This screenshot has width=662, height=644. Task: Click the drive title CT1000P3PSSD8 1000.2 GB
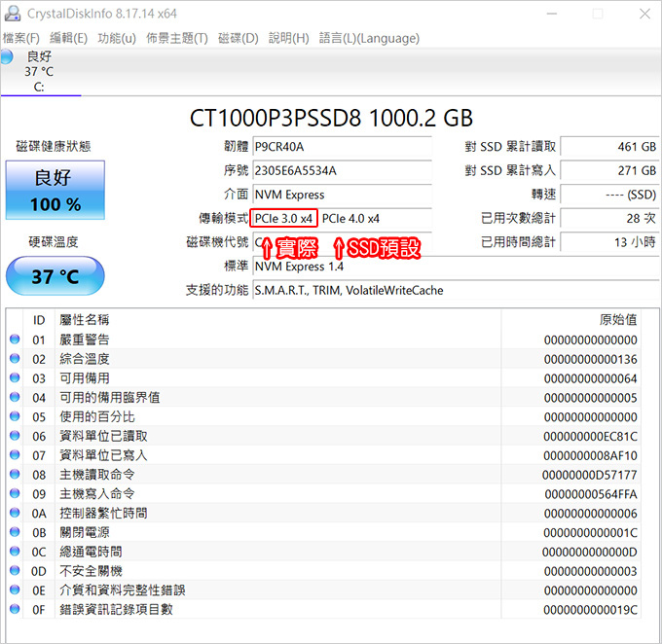[x=331, y=118]
